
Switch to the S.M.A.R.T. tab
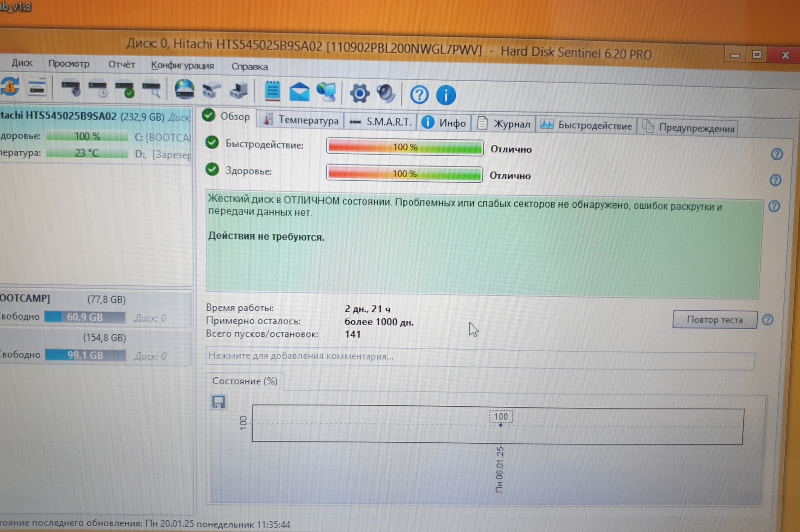(x=380, y=122)
